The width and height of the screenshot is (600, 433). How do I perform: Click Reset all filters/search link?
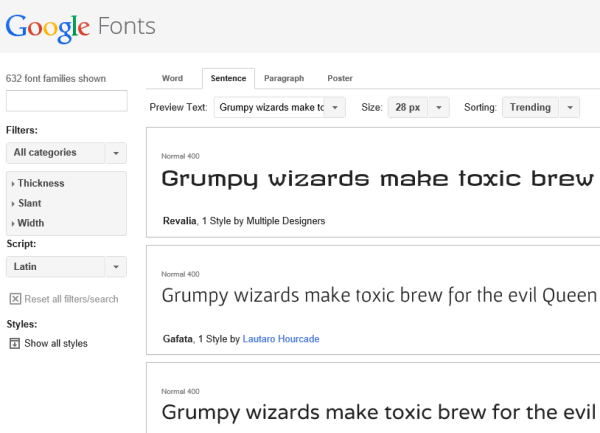(x=71, y=299)
